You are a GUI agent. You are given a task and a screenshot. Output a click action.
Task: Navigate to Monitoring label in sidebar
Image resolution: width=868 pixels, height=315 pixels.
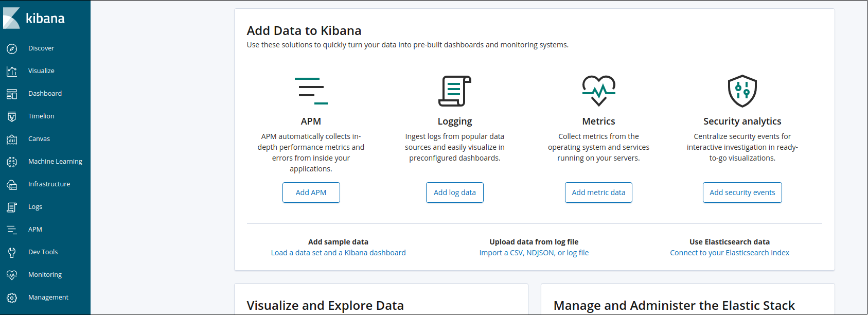coord(45,275)
